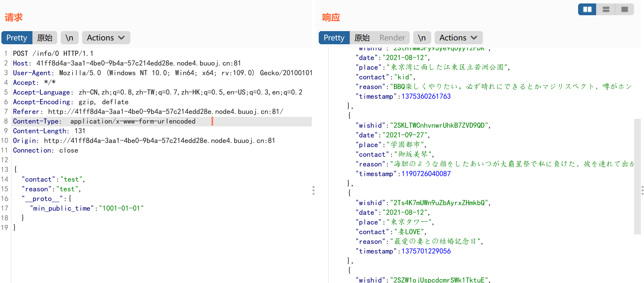
Task: Toggle \n display in request panel
Action: click(69, 38)
